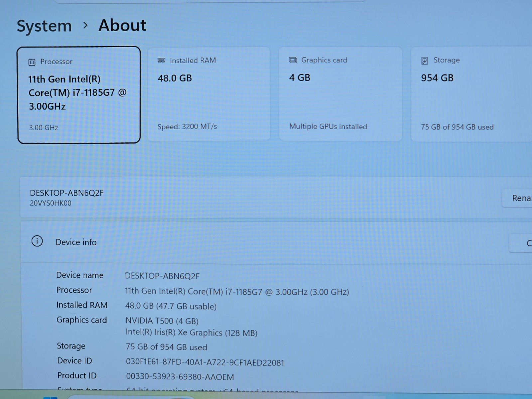Open the Processor spec card
532x399 pixels.
[79, 95]
